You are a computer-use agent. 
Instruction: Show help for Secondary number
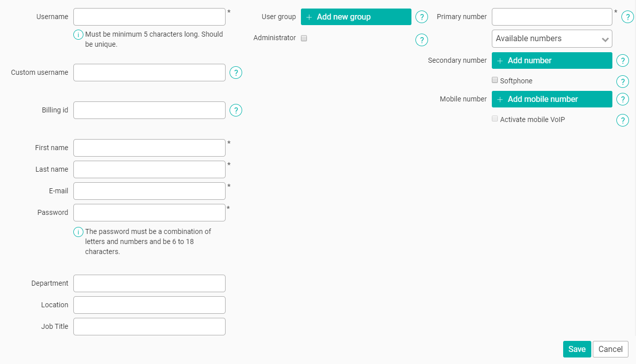tap(622, 61)
